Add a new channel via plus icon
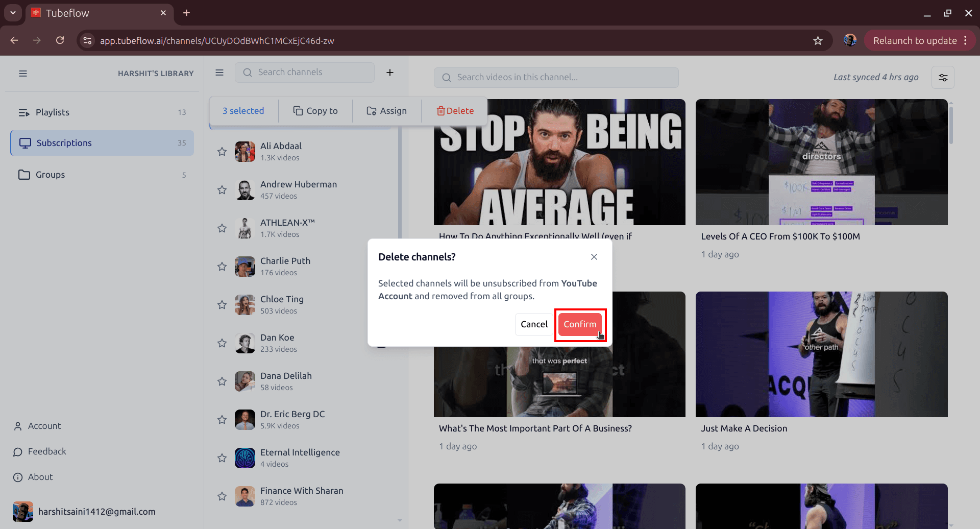Image resolution: width=980 pixels, height=529 pixels. click(x=390, y=72)
